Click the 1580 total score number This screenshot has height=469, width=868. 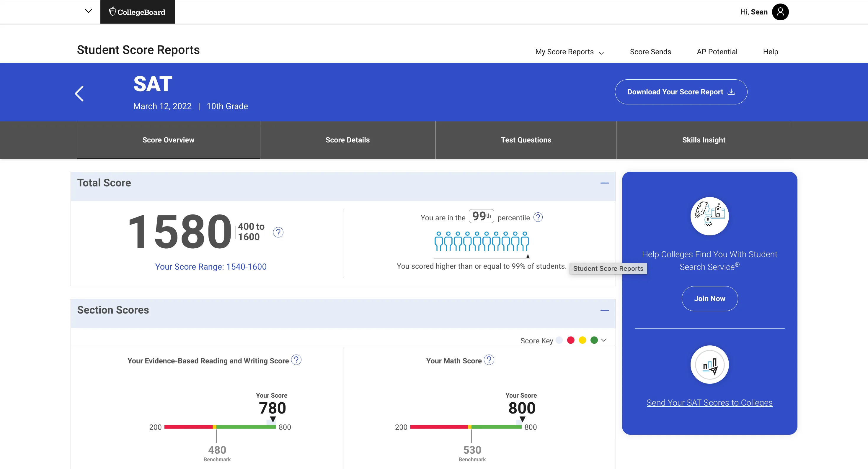coord(180,232)
